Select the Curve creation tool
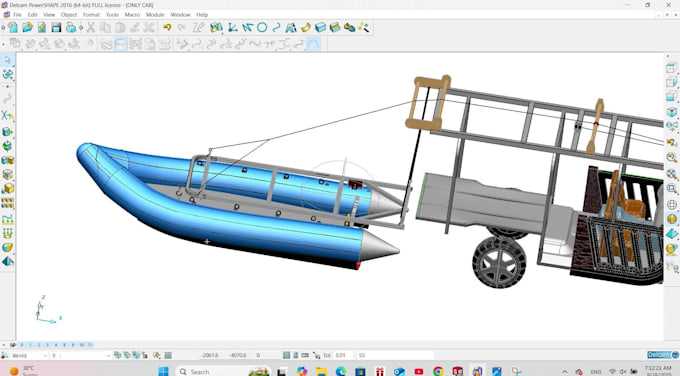Screen dimensions: 680x376 (276, 28)
